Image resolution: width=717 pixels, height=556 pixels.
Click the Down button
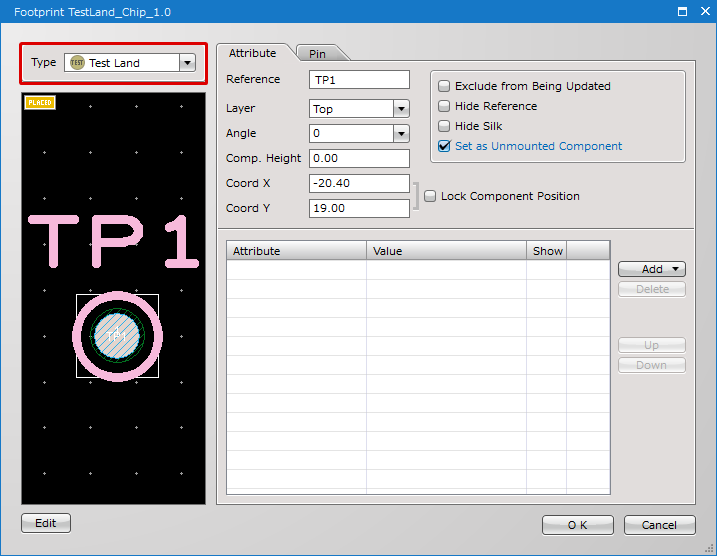pos(652,365)
